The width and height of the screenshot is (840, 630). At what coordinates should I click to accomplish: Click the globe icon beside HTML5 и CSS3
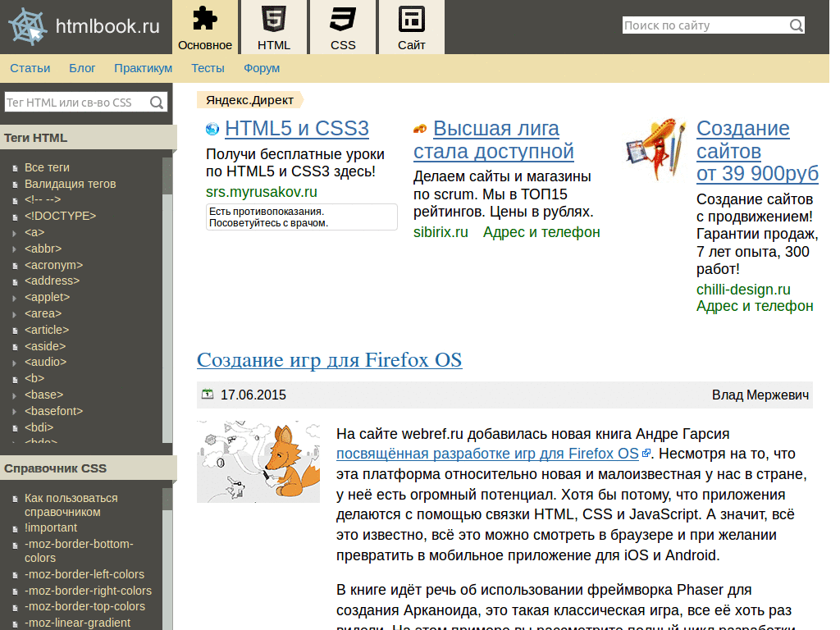pyautogui.click(x=212, y=129)
